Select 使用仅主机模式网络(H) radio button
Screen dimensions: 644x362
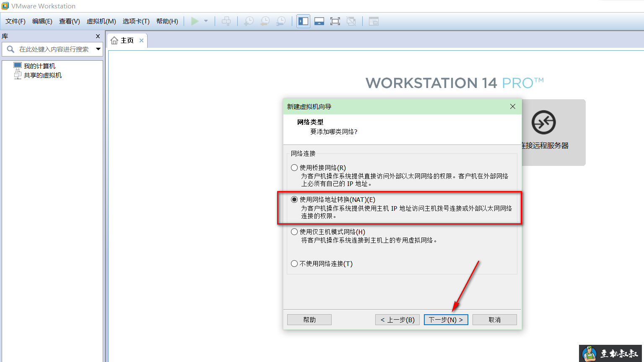pos(294,232)
